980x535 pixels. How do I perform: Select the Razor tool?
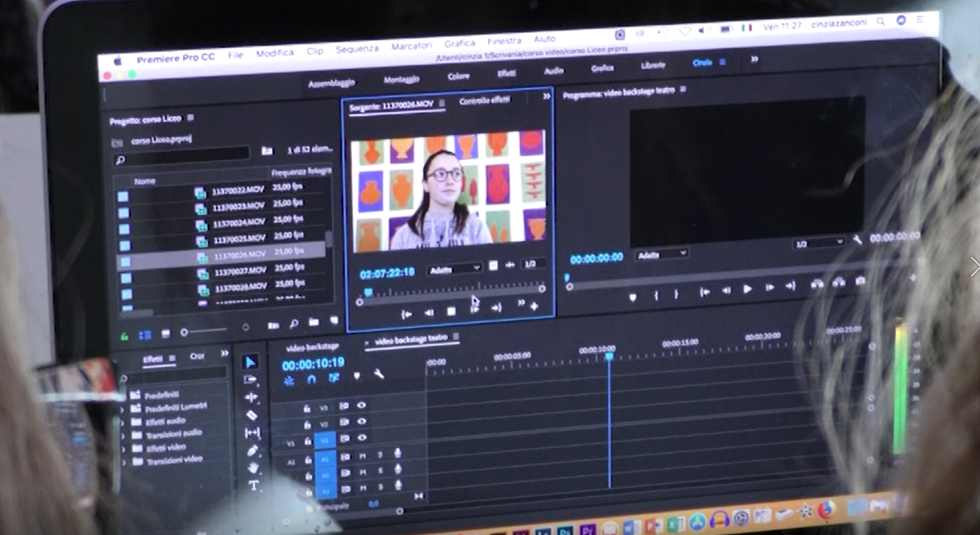251,415
